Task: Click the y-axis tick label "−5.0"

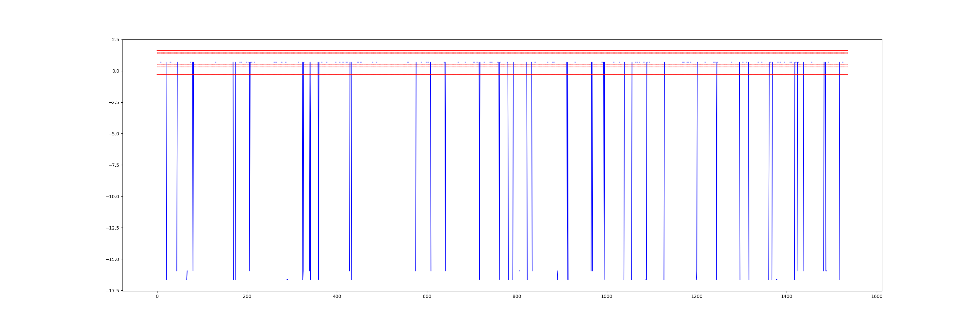Action: point(114,134)
